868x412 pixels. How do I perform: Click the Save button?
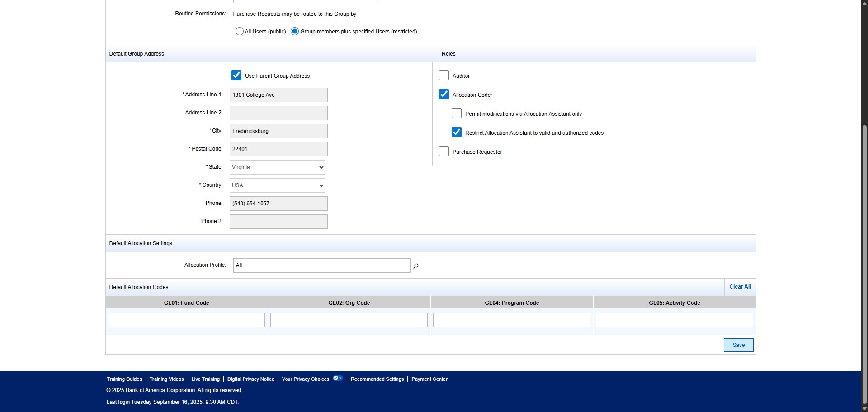(x=738, y=345)
